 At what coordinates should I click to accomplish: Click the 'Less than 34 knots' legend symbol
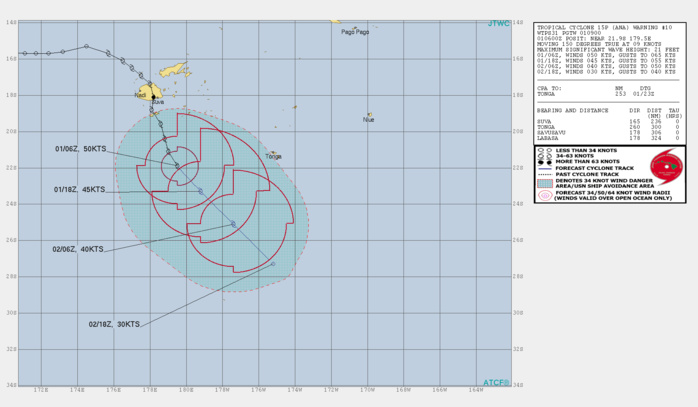[x=541, y=150]
